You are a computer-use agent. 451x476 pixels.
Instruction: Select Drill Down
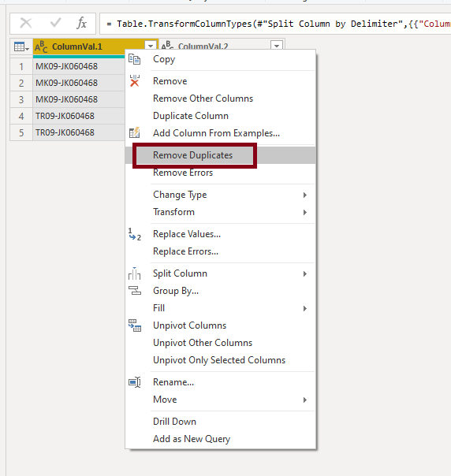click(x=221, y=422)
